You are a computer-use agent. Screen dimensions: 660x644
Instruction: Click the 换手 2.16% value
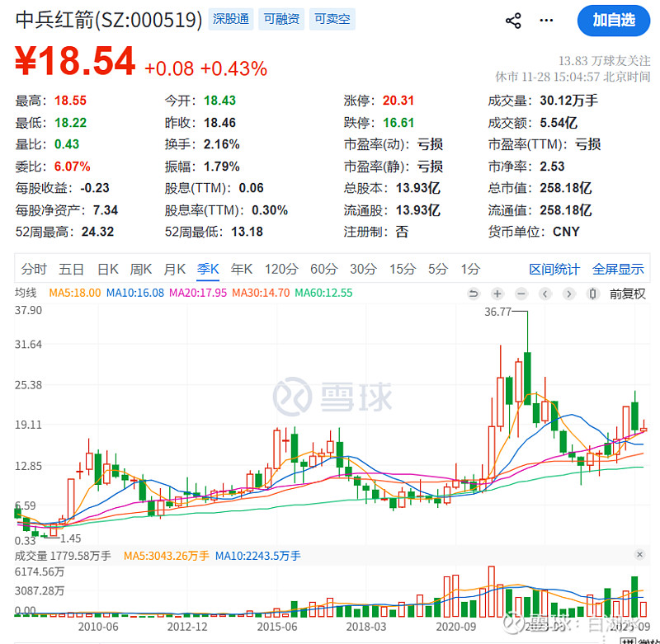pos(222,144)
